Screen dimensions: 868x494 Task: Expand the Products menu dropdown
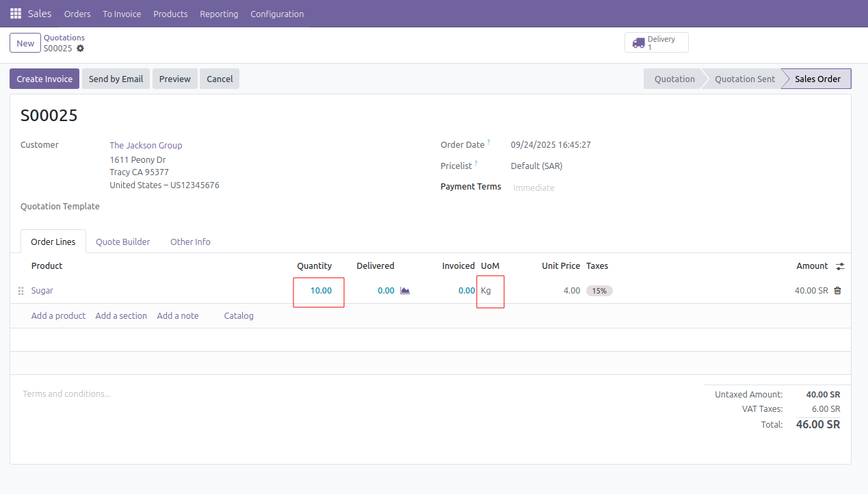pos(170,14)
